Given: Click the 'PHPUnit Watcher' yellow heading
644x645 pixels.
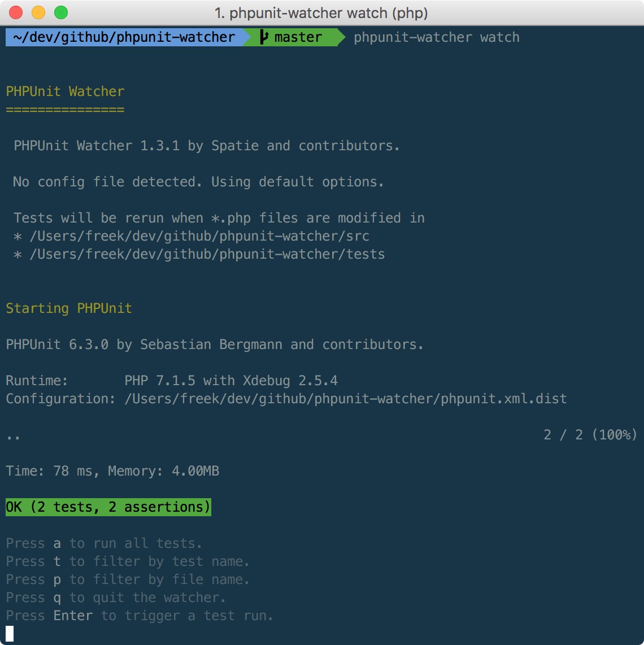Looking at the screenshot, I should tap(65, 91).
